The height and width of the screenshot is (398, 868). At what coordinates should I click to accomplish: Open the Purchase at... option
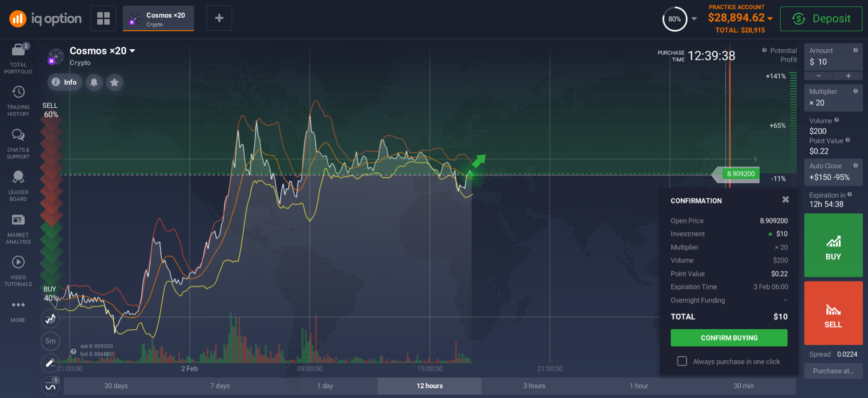pyautogui.click(x=833, y=371)
